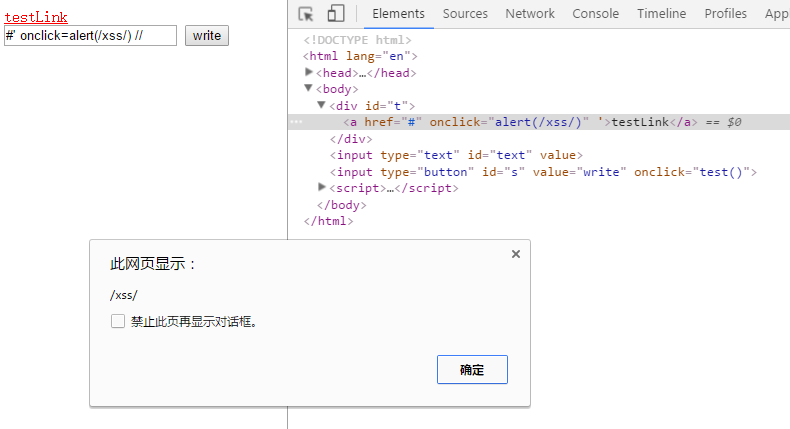
Task: Select the input type="button" node
Action: point(543,172)
